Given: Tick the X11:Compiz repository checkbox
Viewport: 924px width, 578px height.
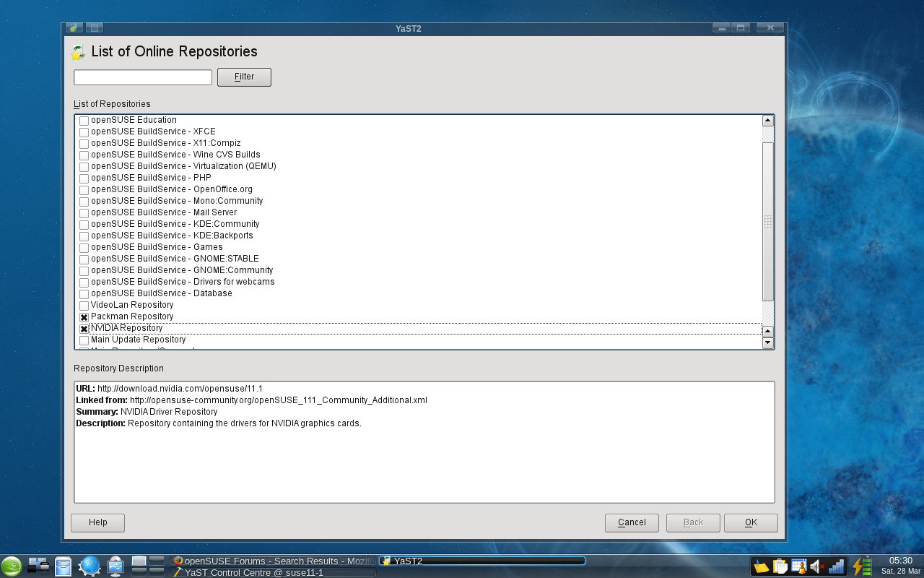Looking at the screenshot, I should click(x=84, y=144).
